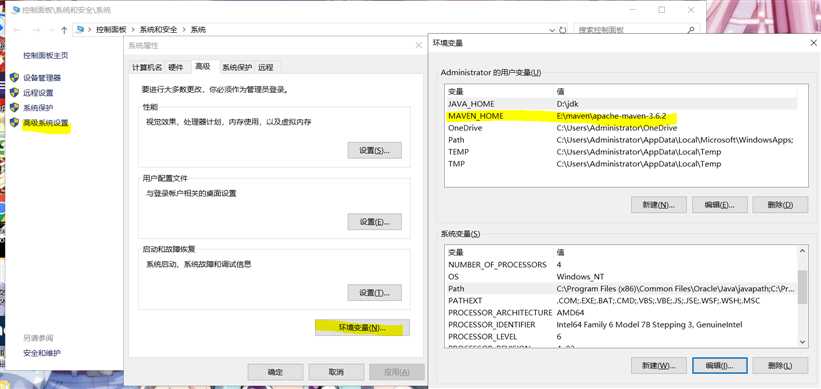This screenshot has height=389, width=821.
Task: Select the user Path variable row
Action: pyautogui.click(x=621, y=140)
